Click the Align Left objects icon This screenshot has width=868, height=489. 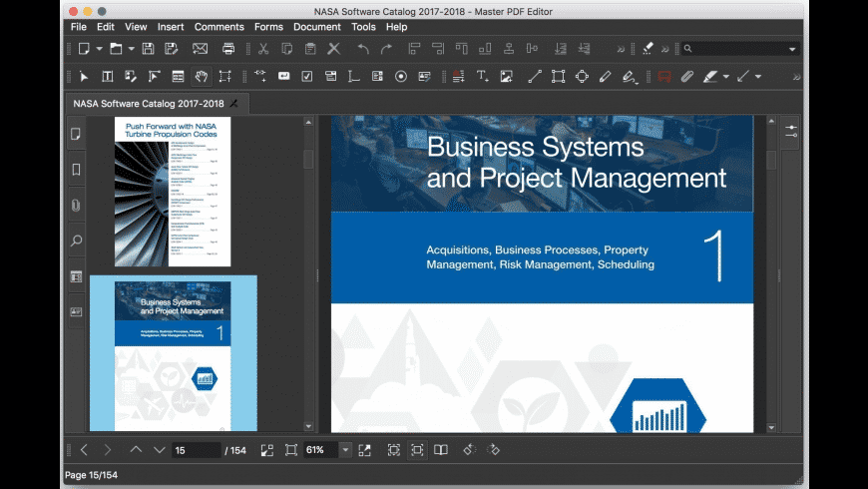[x=414, y=49]
